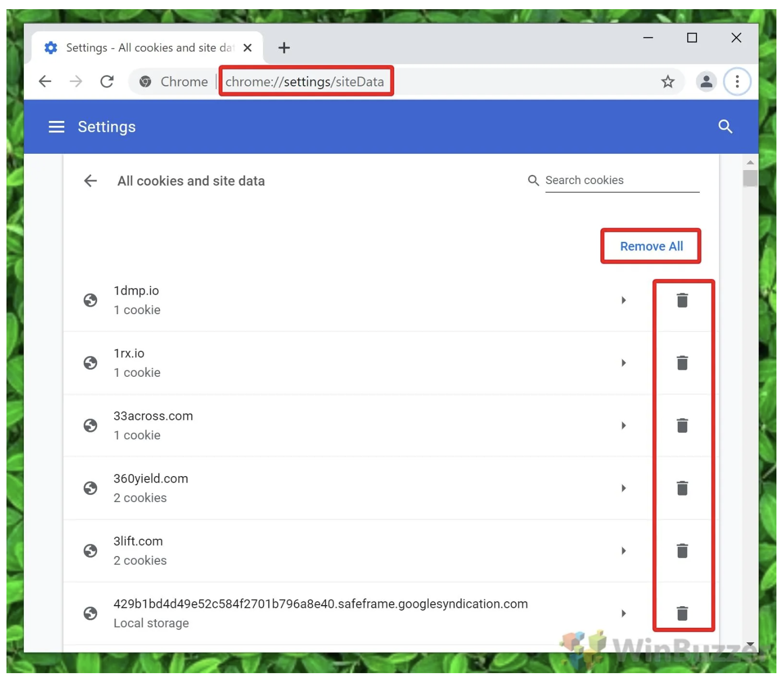Expand details for safeframe.googlesyndication.com
The height and width of the screenshot is (678, 784).
624,613
